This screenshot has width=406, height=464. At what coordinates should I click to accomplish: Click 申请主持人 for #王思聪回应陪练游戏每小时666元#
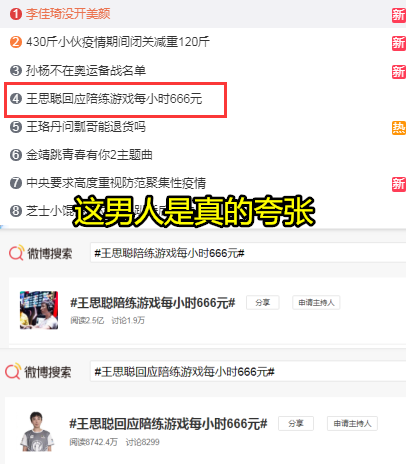[x=352, y=423]
